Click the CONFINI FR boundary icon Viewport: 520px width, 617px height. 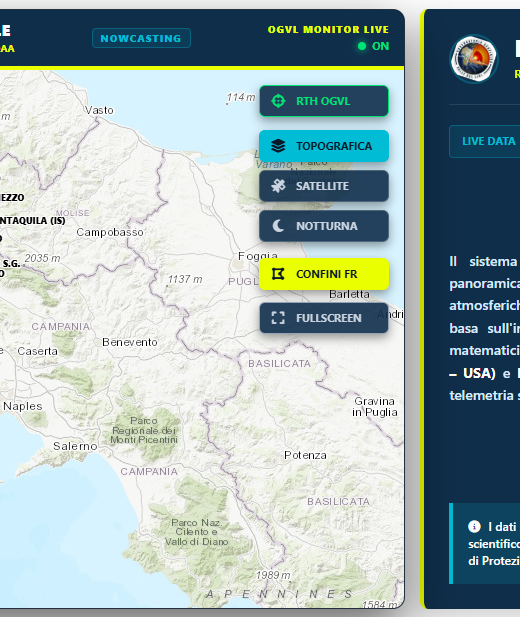tap(278, 274)
